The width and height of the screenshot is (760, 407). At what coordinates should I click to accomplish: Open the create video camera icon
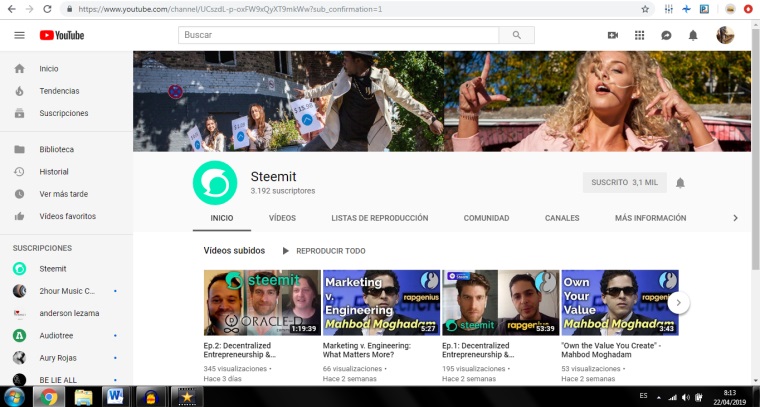coord(613,35)
